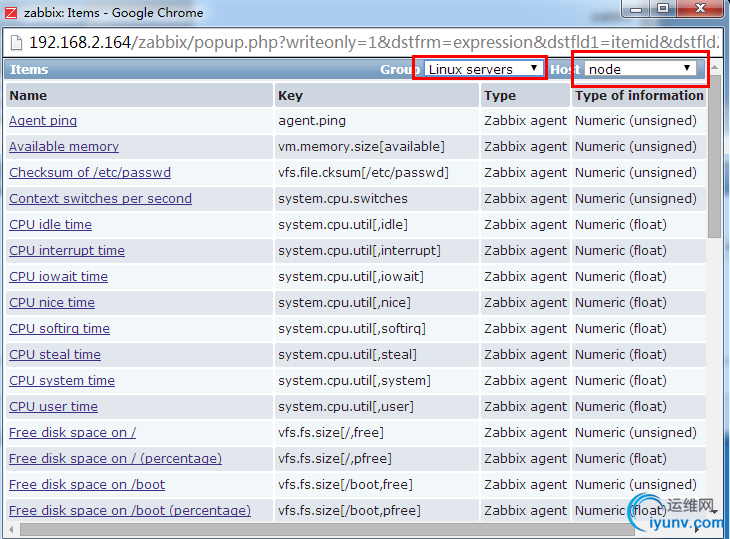The height and width of the screenshot is (539, 730).
Task: Click the vfs.fs.size[/boot,free] key cell
Action: (377, 485)
